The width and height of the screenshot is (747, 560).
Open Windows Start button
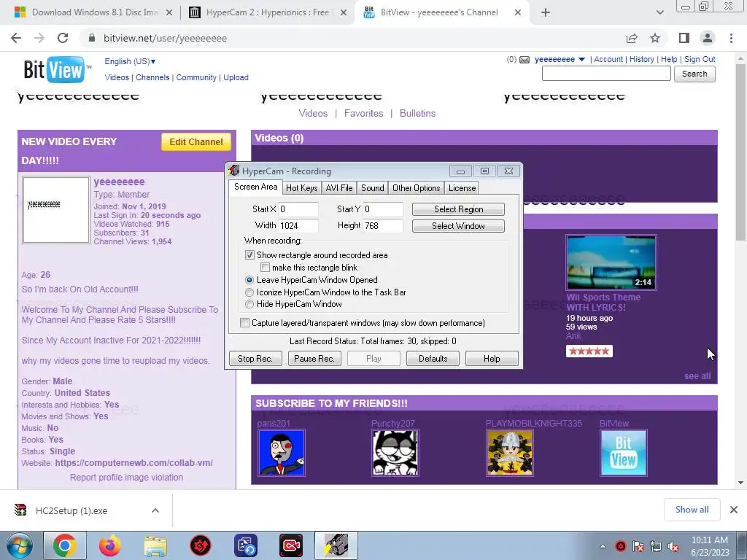tap(20, 545)
